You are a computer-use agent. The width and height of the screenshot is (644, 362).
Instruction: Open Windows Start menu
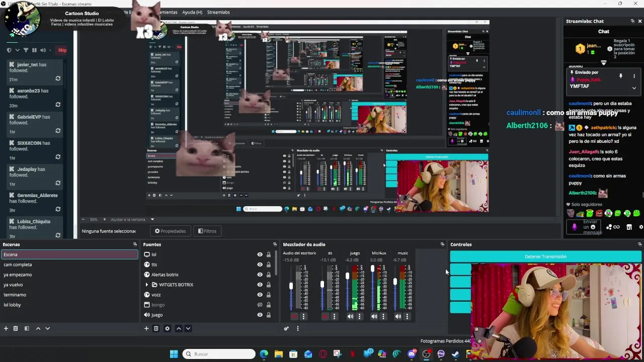pos(174,354)
